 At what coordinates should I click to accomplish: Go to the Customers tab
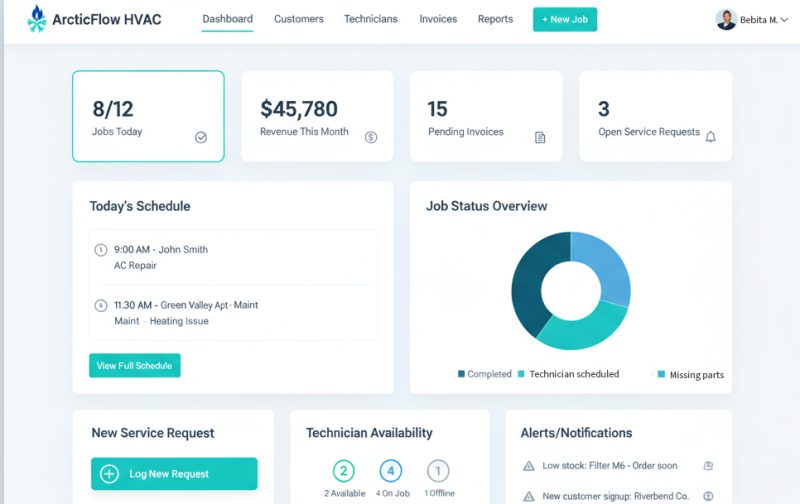point(298,19)
